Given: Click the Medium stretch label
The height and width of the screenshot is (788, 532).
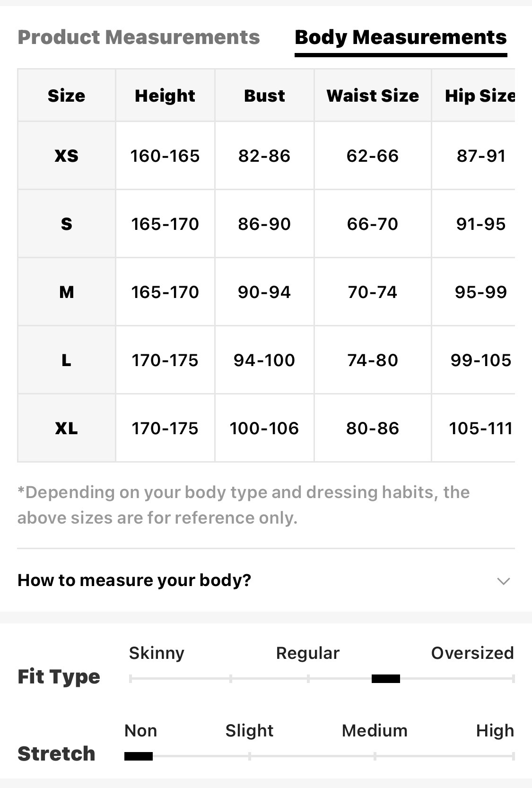Looking at the screenshot, I should 375,730.
